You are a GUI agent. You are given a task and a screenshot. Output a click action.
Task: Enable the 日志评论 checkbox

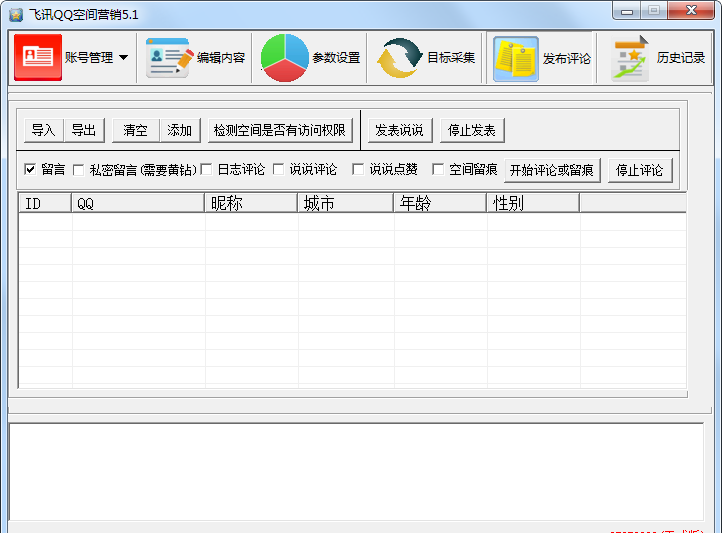206,170
